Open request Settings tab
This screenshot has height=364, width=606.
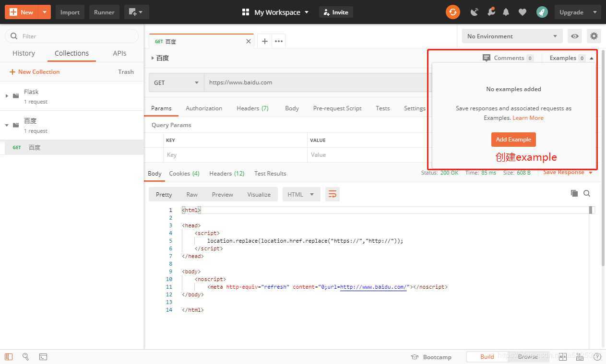point(415,108)
